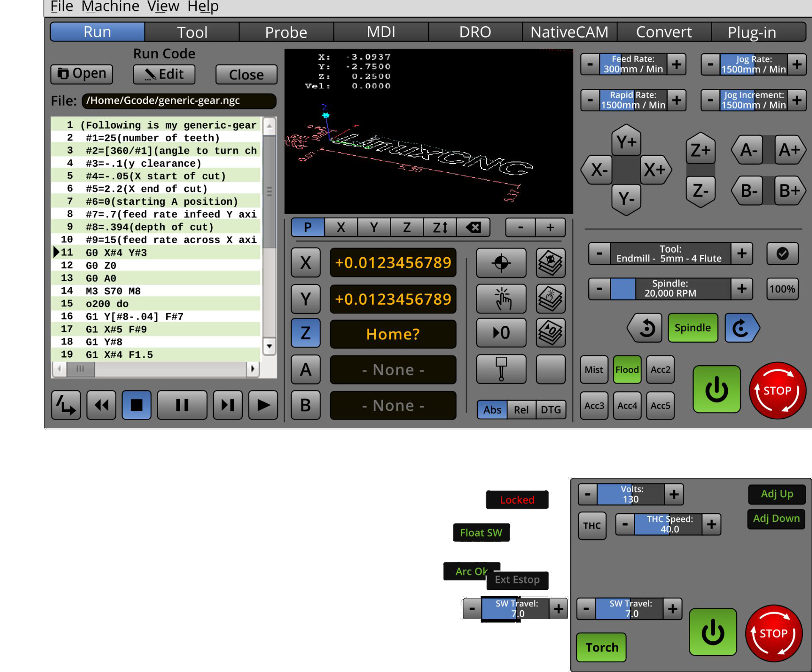Toggle the THC button
This screenshot has height=672, width=812.
coord(592,526)
